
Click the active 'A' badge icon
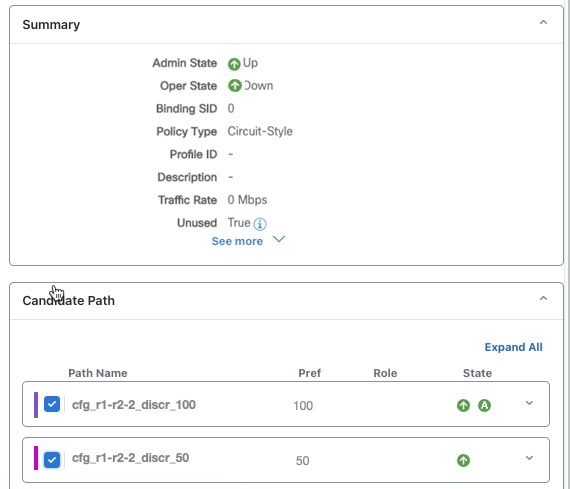point(484,405)
